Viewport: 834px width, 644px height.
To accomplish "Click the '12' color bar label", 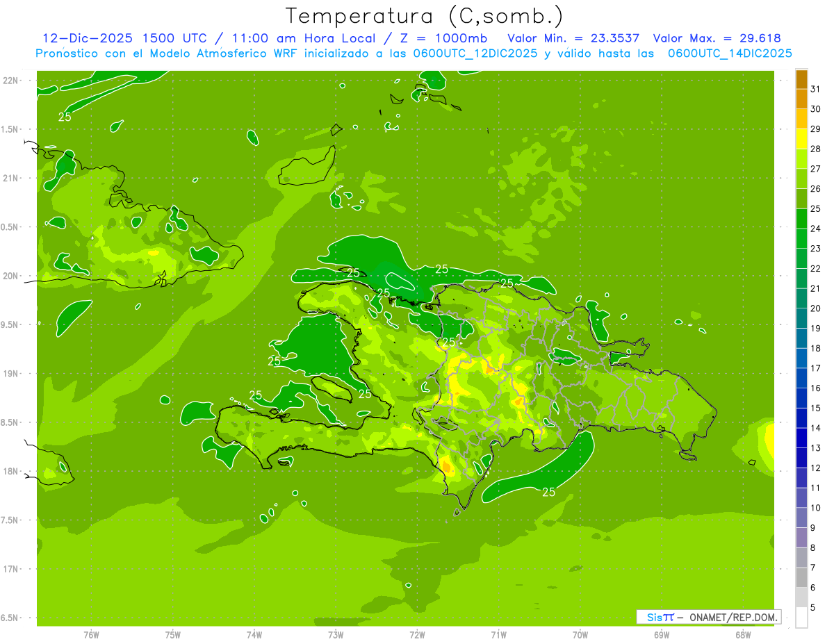I will [x=815, y=468].
